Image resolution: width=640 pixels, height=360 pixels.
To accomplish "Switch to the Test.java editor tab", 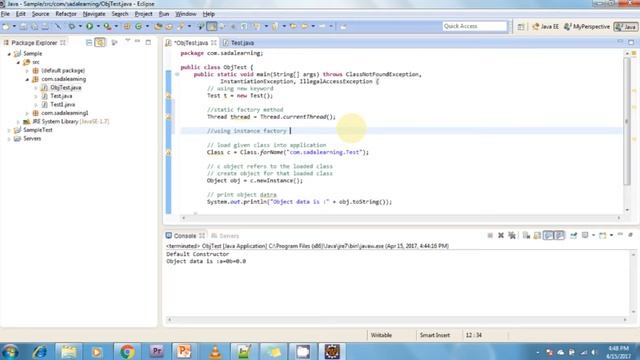I will [x=239, y=43].
